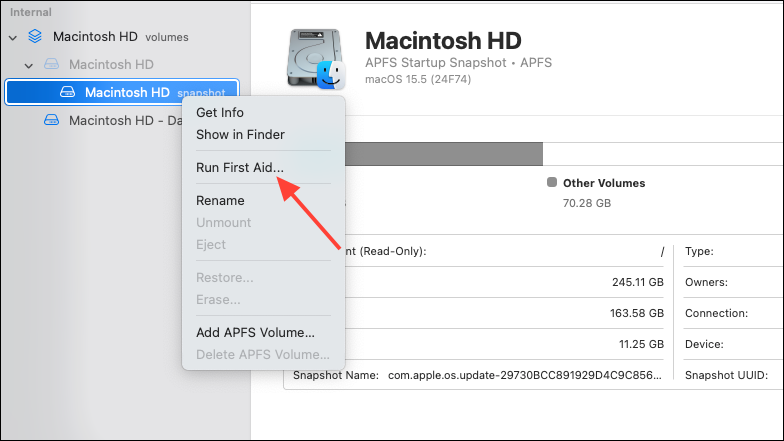Click the grey Other Volumes legend swatch

coord(552,182)
